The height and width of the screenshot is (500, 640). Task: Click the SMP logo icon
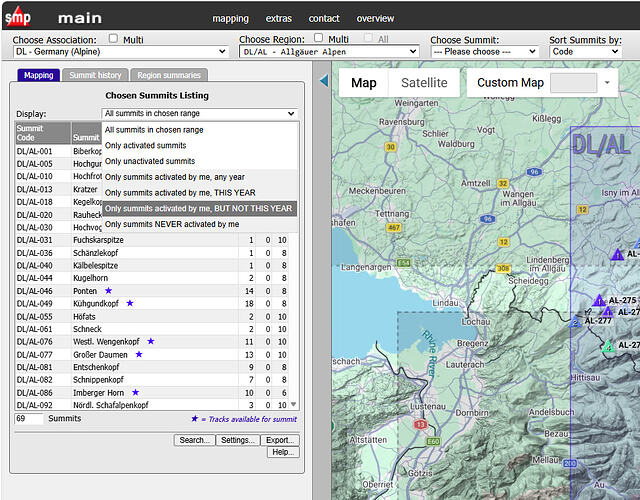tap(18, 17)
